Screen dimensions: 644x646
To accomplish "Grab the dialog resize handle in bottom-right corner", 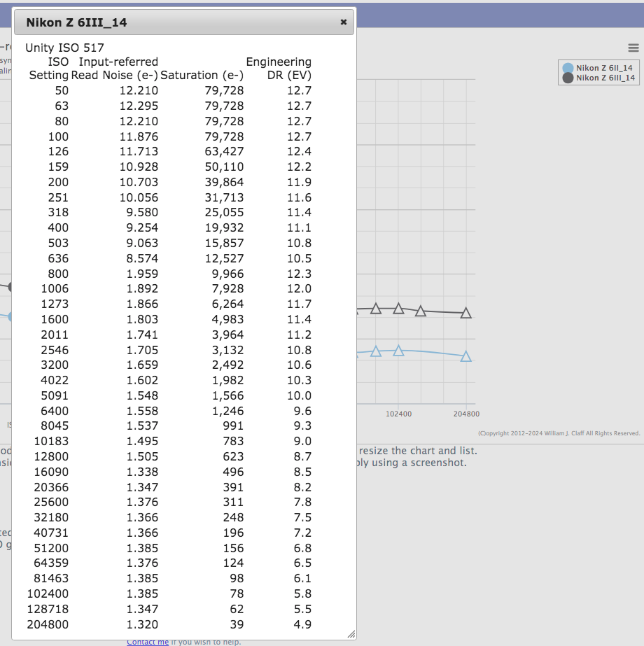I will [x=351, y=633].
